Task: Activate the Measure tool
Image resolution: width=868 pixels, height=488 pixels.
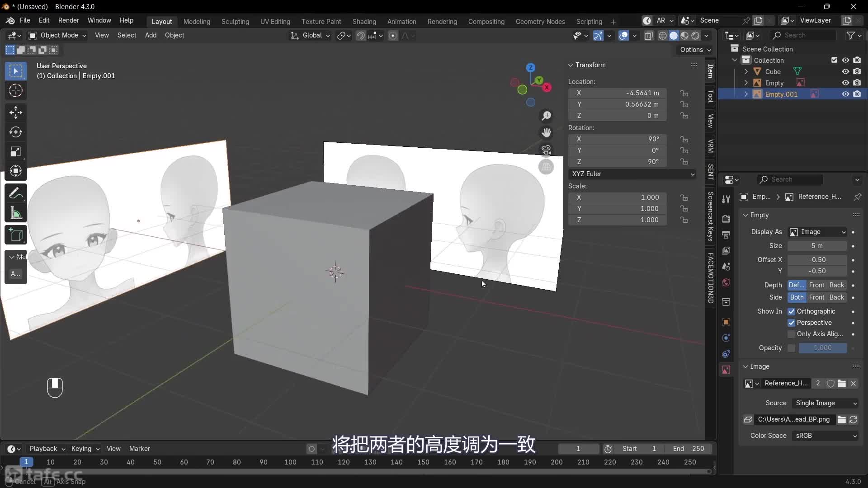Action: (15, 213)
